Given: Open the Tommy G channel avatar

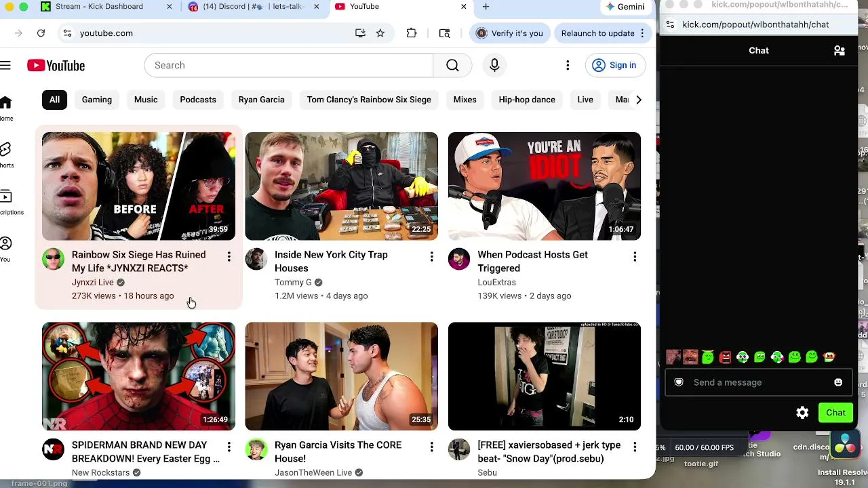Looking at the screenshot, I should (x=256, y=259).
